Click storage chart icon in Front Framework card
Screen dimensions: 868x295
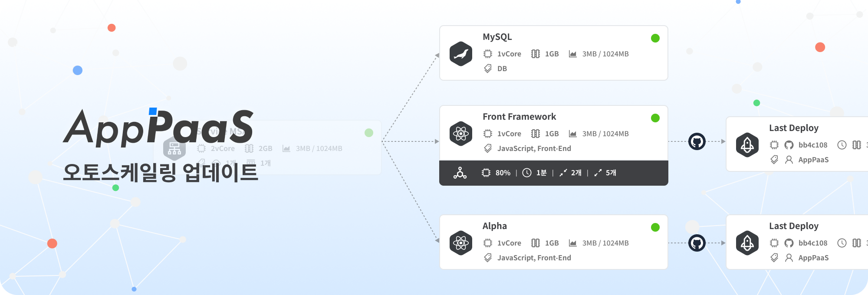[573, 134]
